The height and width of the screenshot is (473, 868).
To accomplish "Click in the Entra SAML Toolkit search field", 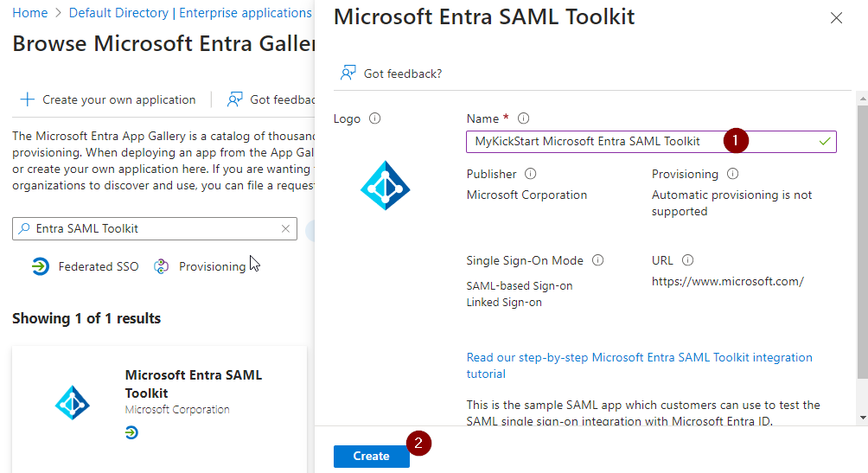I will point(156,229).
